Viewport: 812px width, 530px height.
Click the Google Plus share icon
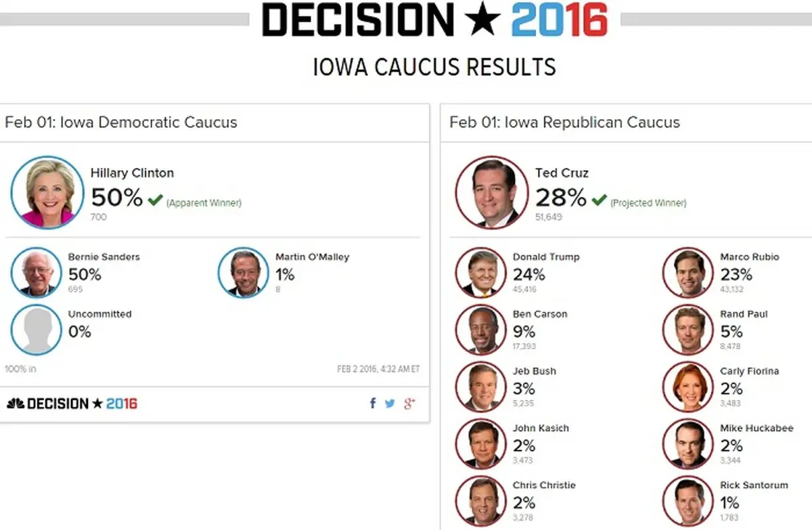pos(409,403)
